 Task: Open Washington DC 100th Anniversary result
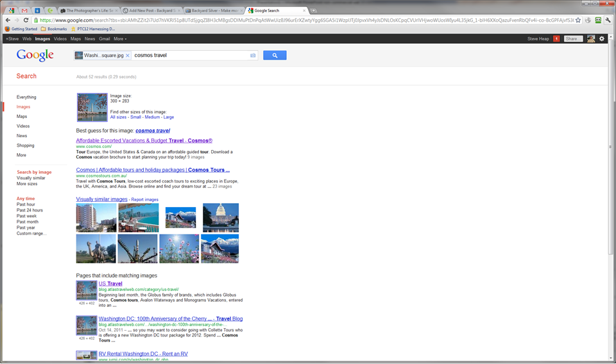[x=171, y=319]
